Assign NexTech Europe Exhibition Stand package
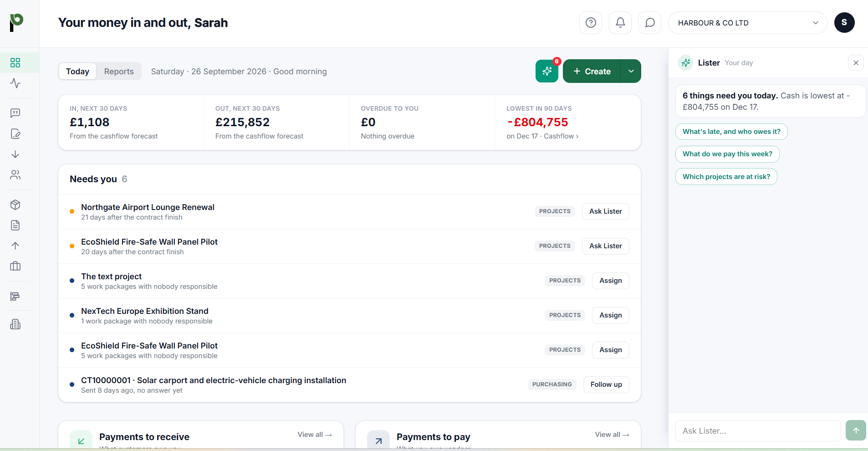Image resolution: width=868 pixels, height=451 pixels. pyautogui.click(x=610, y=315)
